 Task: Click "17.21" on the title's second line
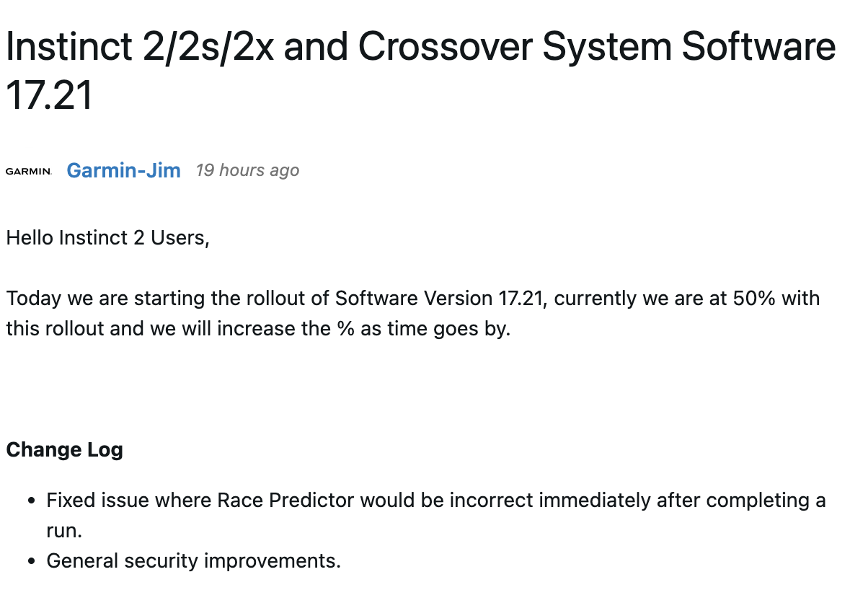(49, 96)
